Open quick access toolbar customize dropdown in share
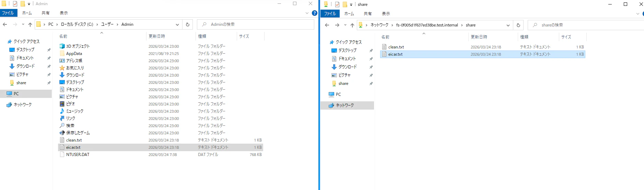This screenshot has height=190, width=644. pyautogui.click(x=351, y=5)
